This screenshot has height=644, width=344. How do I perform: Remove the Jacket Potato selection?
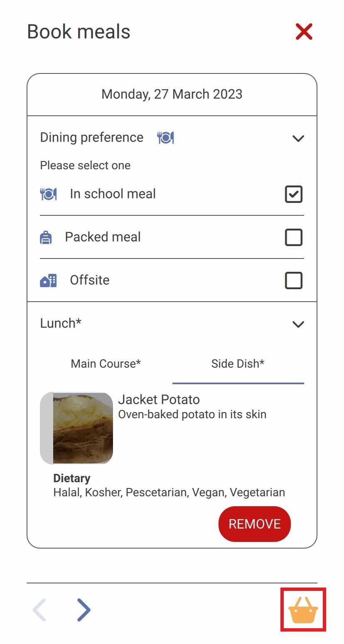(x=255, y=524)
